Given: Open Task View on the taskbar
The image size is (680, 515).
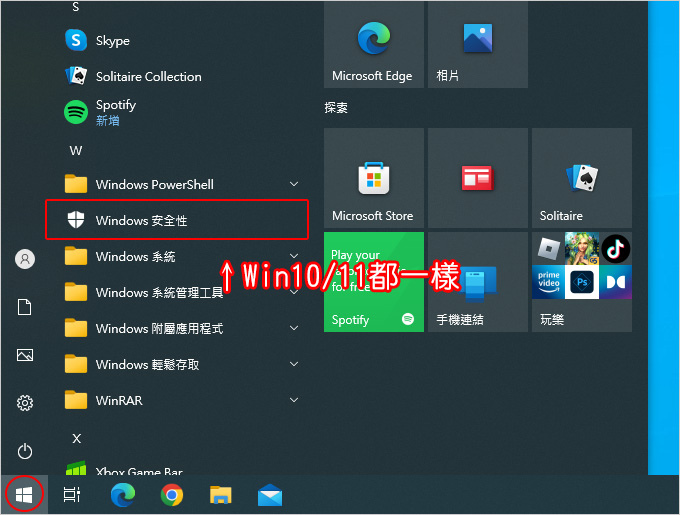Looking at the screenshot, I should click(72, 495).
